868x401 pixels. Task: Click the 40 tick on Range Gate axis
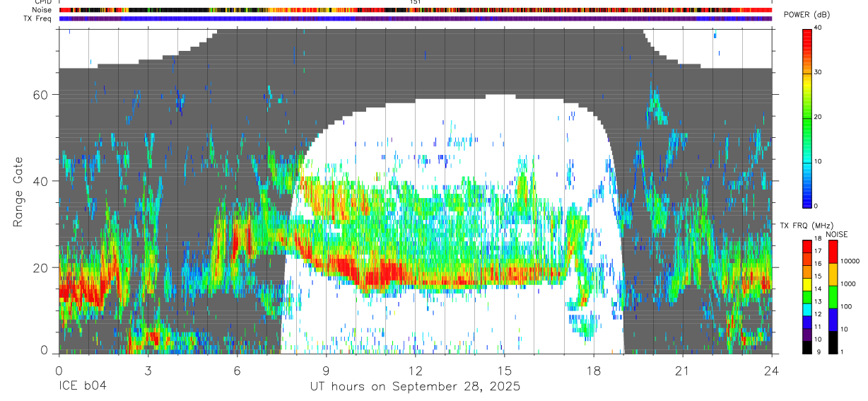coord(40,181)
